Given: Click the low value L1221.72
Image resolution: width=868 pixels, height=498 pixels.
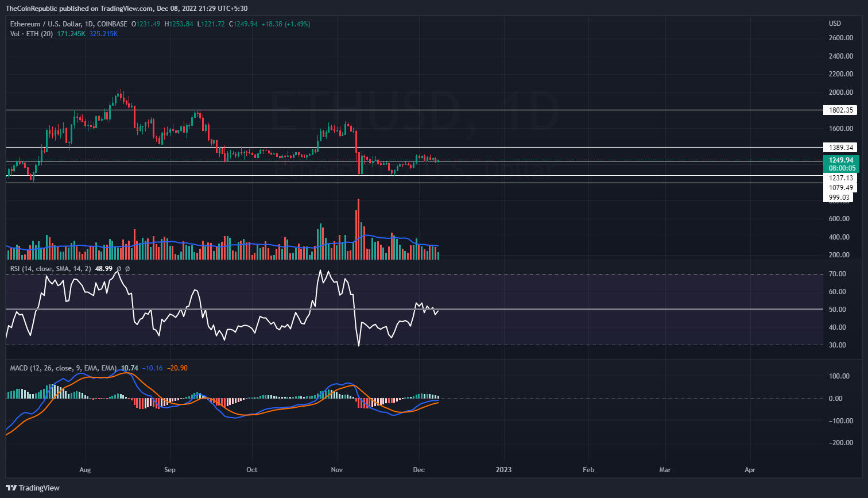Looking at the screenshot, I should pos(210,24).
